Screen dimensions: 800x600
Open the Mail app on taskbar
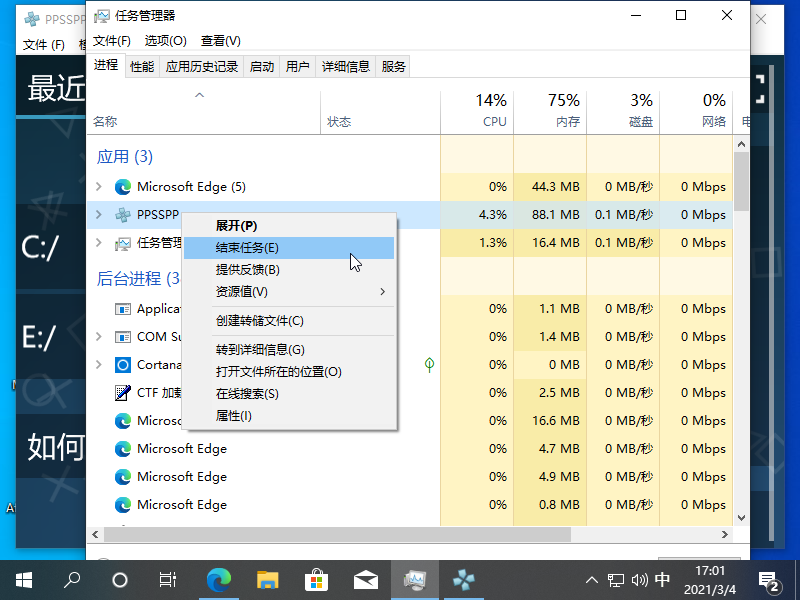click(365, 579)
